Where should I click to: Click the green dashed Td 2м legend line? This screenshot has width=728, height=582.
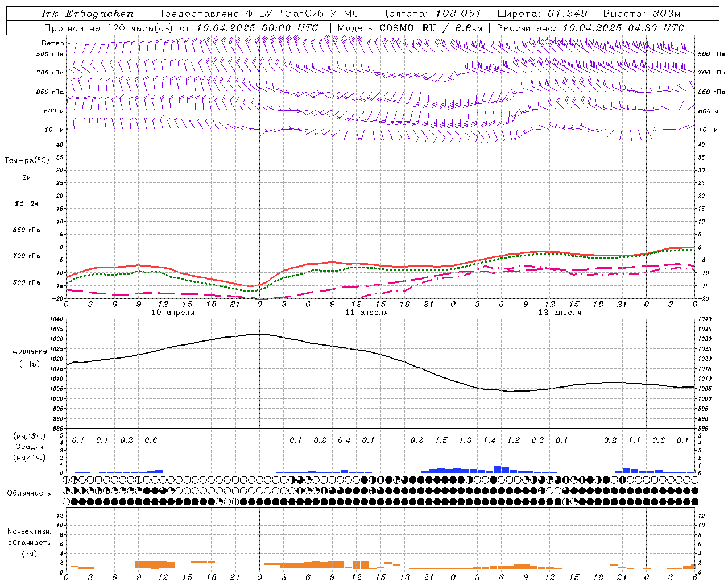26,210
